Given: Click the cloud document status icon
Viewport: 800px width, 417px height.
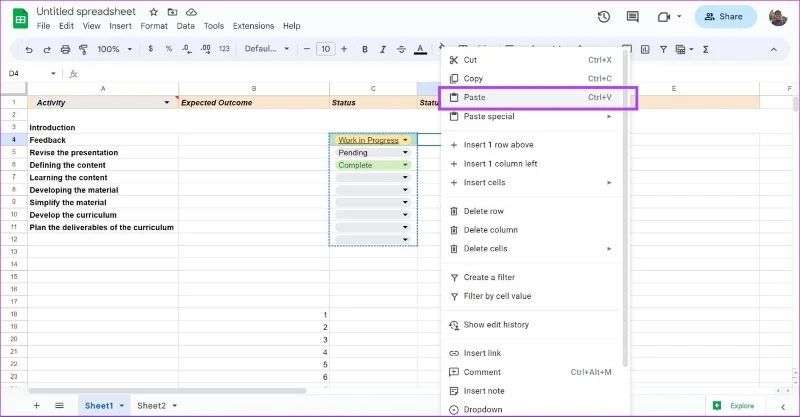Looking at the screenshot, I should pos(191,12).
